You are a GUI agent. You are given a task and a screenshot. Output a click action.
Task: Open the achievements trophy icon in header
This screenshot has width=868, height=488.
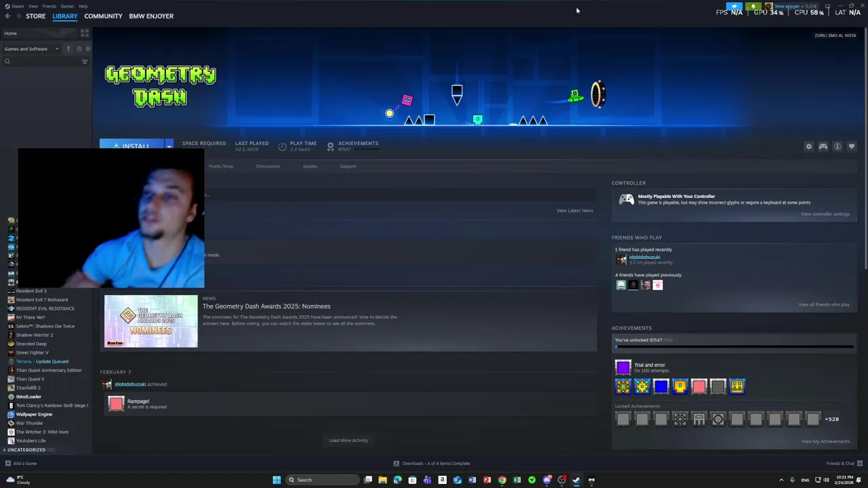pyautogui.click(x=330, y=146)
